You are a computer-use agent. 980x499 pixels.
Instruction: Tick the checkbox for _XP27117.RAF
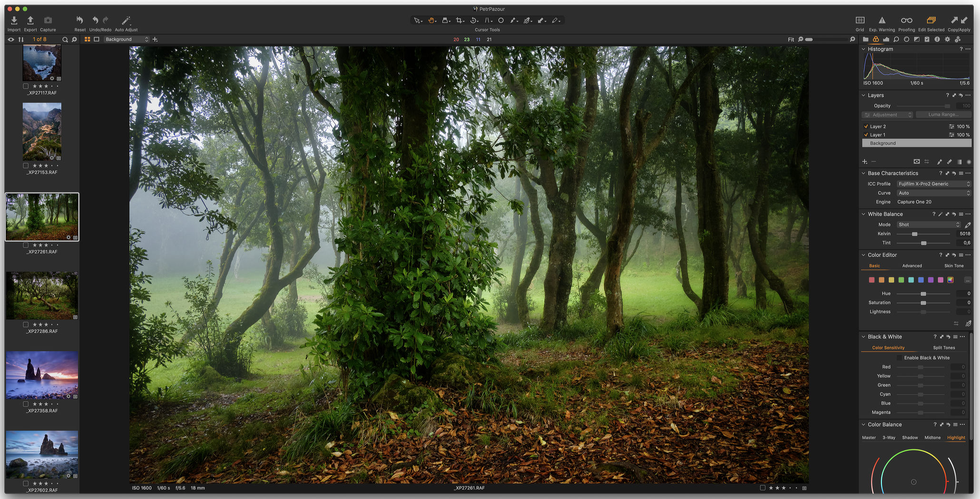click(26, 87)
